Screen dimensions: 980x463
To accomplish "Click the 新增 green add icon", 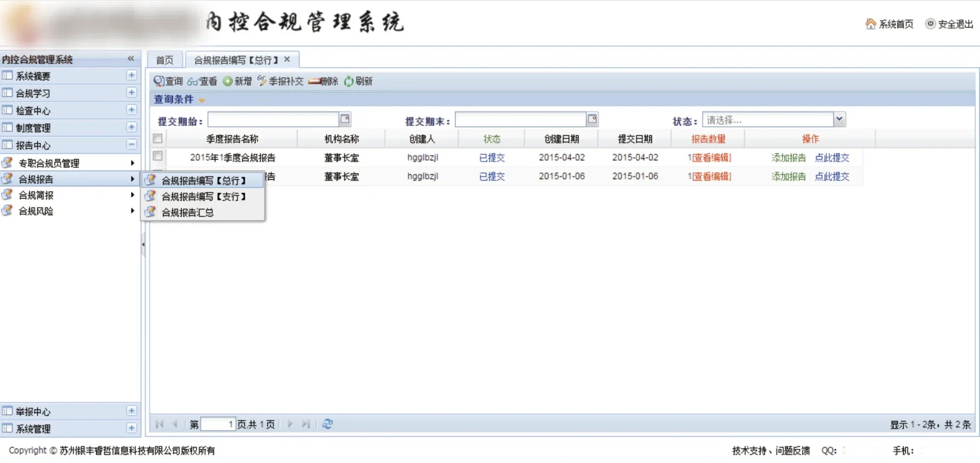I will pyautogui.click(x=228, y=81).
